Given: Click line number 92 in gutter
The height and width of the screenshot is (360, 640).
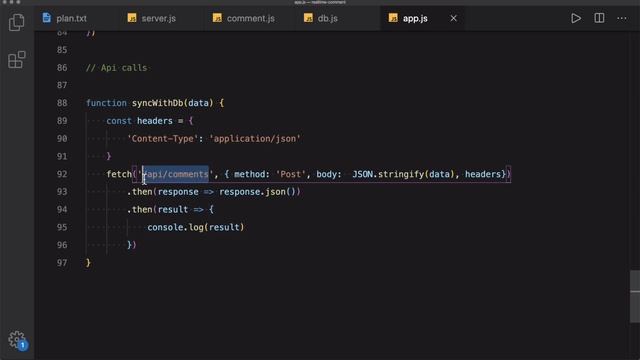Looking at the screenshot, I should click(62, 174).
